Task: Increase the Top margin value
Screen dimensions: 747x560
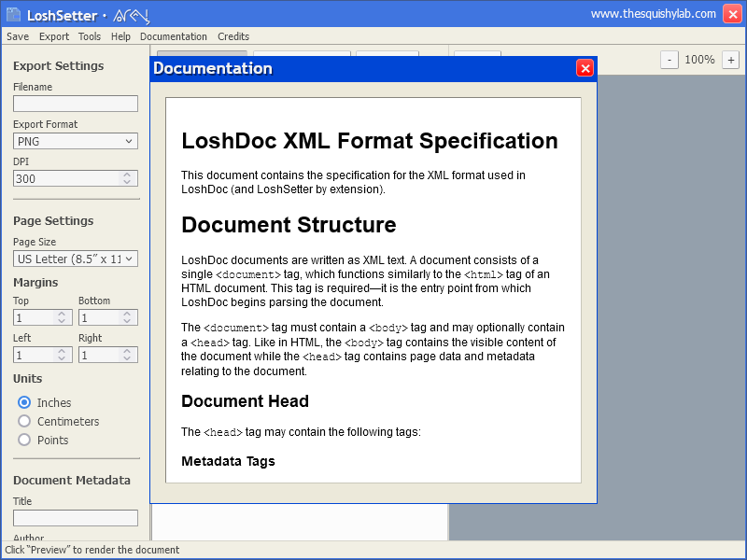Action: click(x=62, y=314)
